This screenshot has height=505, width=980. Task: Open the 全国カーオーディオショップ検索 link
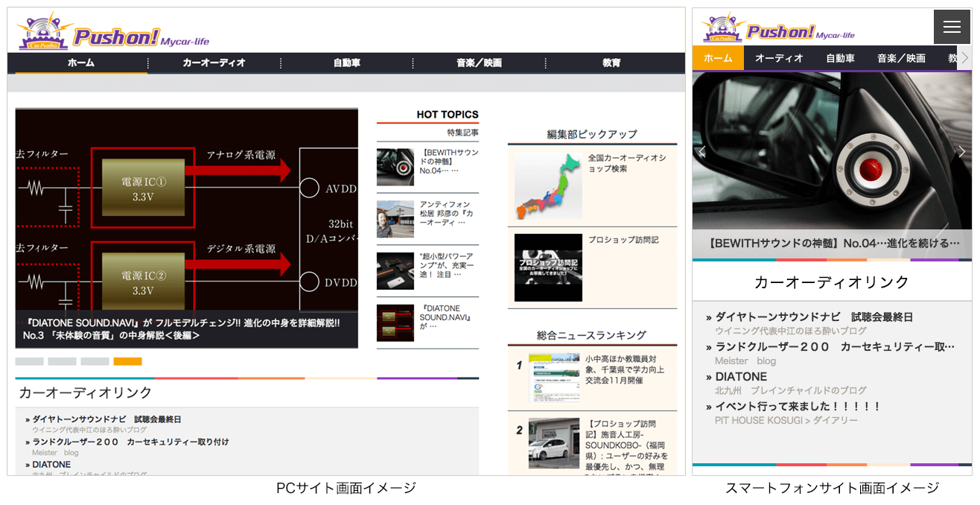tap(627, 163)
